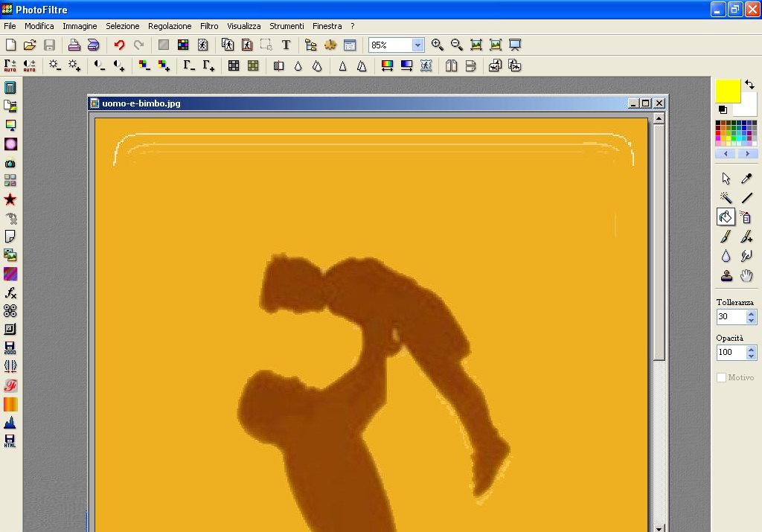Screen dimensions: 762x532
Task: Select the Line drawing tool
Action: [x=746, y=198]
